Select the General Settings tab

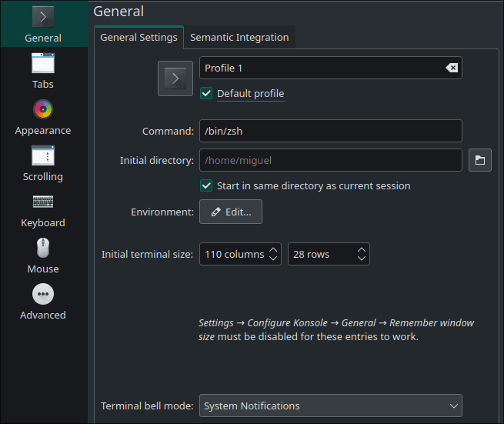click(139, 37)
